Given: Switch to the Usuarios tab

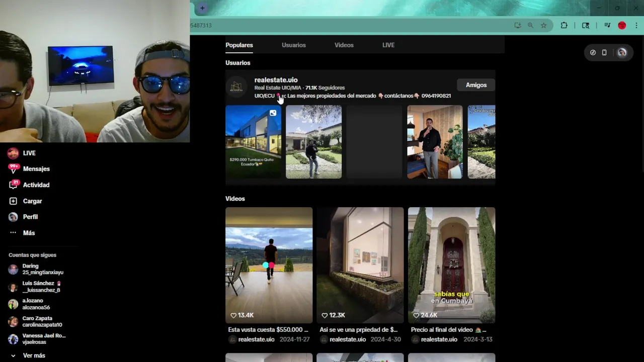Looking at the screenshot, I should (x=294, y=45).
